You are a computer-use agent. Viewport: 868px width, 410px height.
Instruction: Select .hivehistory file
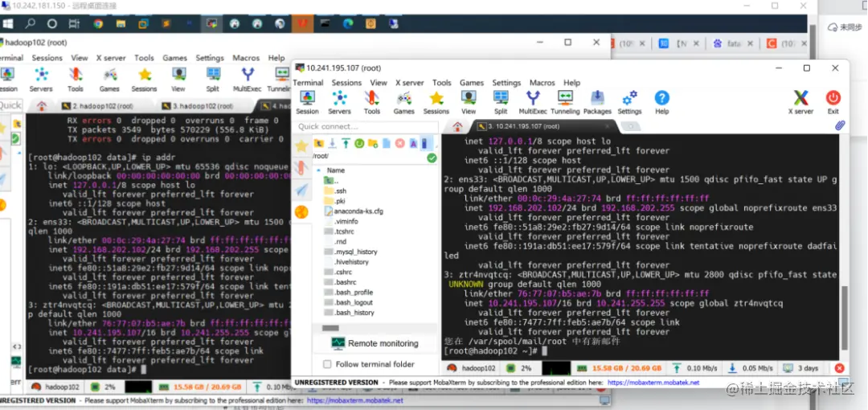click(346, 261)
